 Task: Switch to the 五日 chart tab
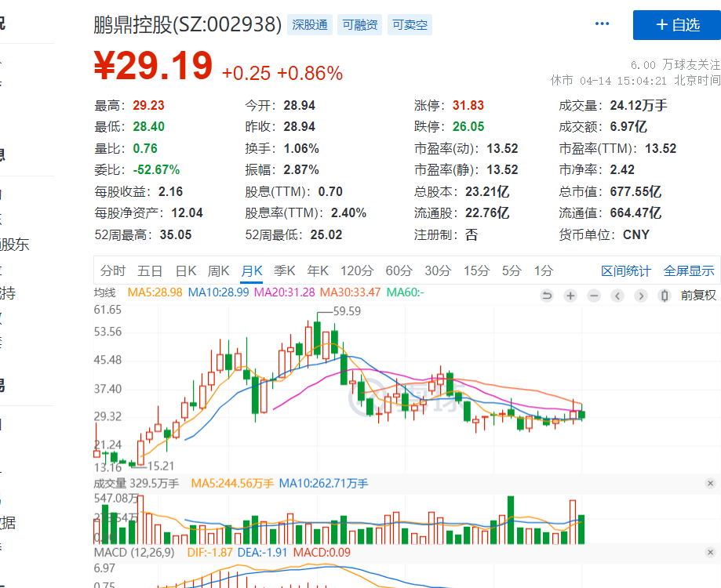[150, 270]
